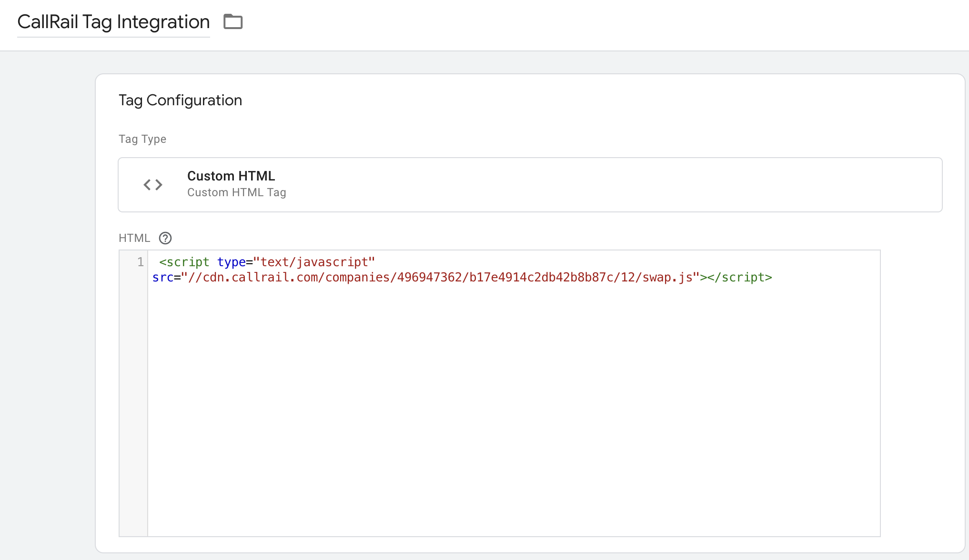This screenshot has width=969, height=560.
Task: Click the Custom HTML code brackets icon
Action: click(153, 185)
